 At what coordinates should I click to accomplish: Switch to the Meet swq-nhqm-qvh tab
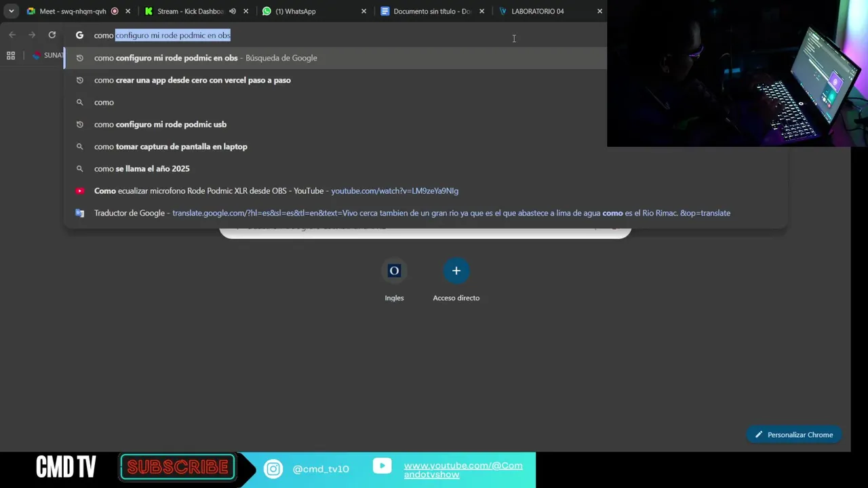pyautogui.click(x=73, y=11)
